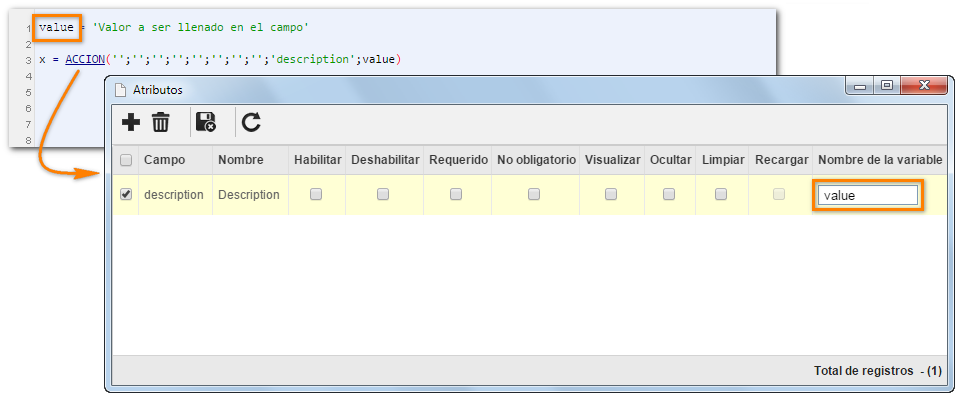Click the Habilitar column header
This screenshot has height=393, width=955.
click(x=317, y=160)
